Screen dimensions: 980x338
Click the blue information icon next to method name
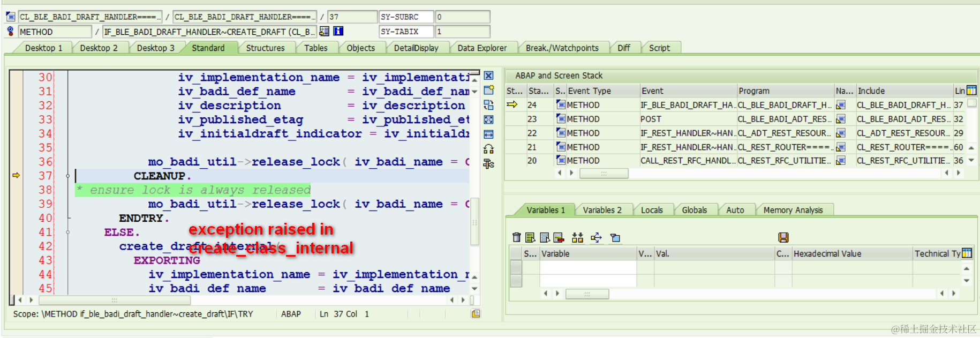point(338,32)
